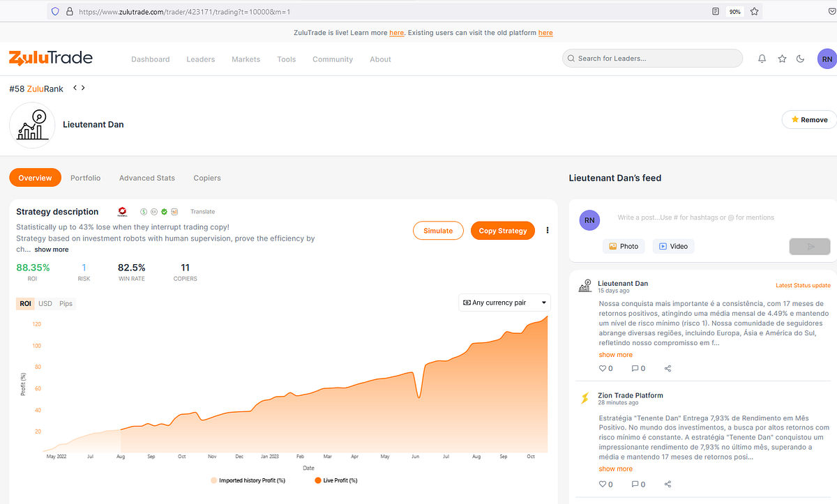
Task: Expand Lieutenant Dan post show more
Action: point(616,355)
